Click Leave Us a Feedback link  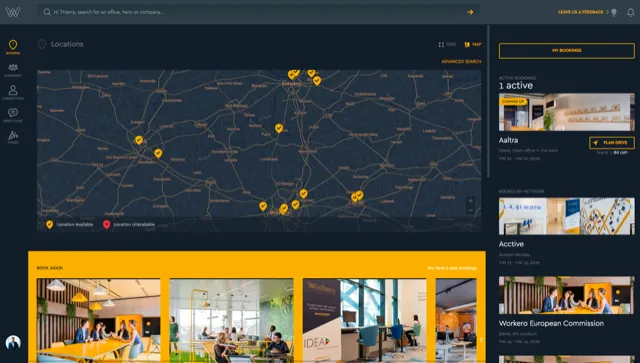583,12
